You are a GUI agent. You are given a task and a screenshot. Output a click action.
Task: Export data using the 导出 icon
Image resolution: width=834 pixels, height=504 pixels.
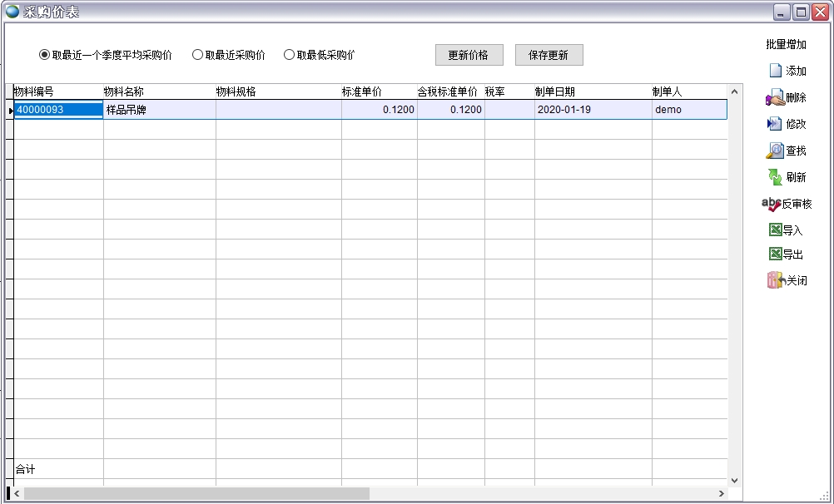(786, 254)
